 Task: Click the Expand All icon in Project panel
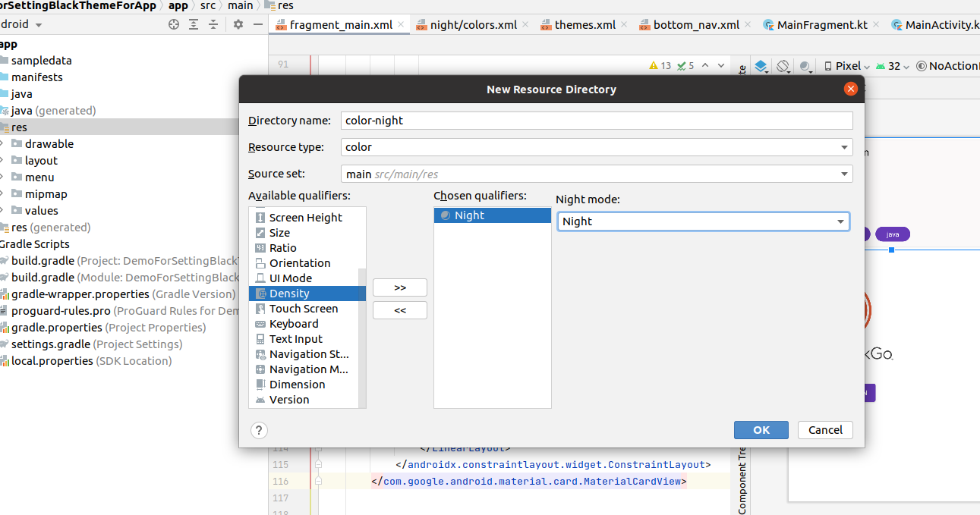click(194, 24)
